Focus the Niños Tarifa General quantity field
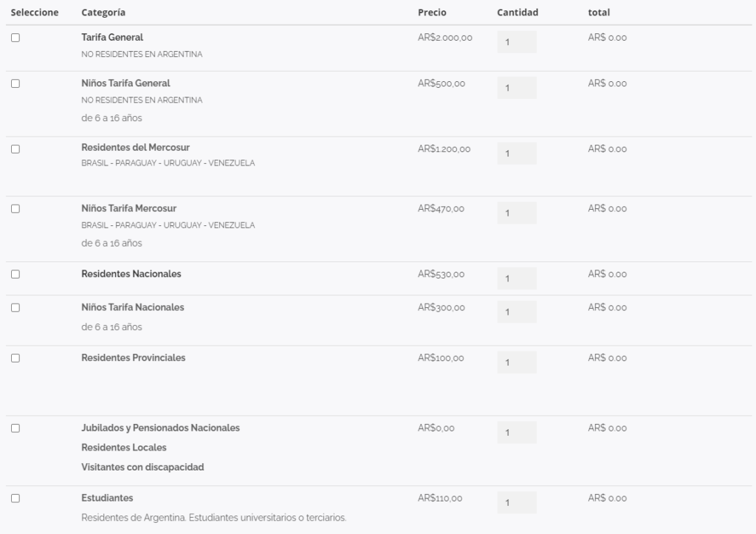Image resolution: width=756 pixels, height=534 pixels. [x=517, y=88]
